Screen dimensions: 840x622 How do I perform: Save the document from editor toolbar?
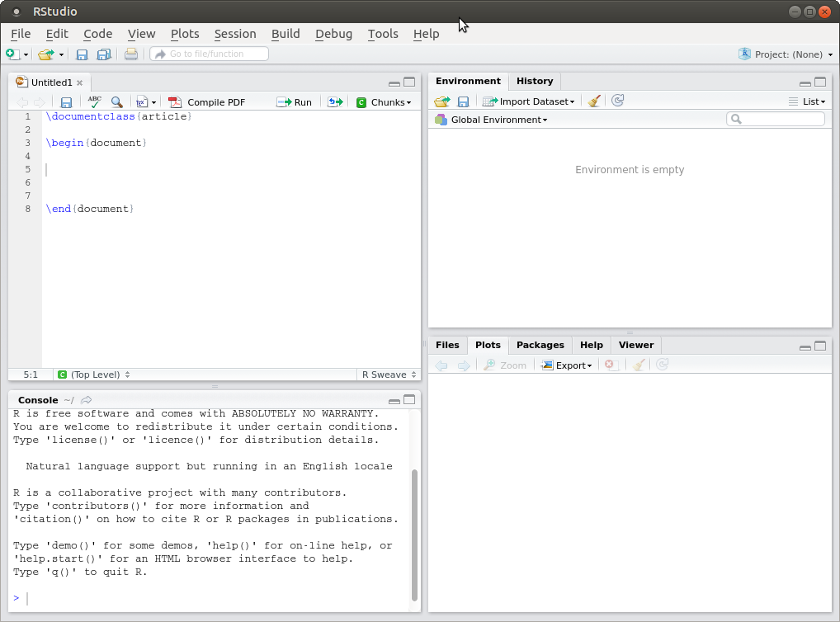tap(66, 102)
